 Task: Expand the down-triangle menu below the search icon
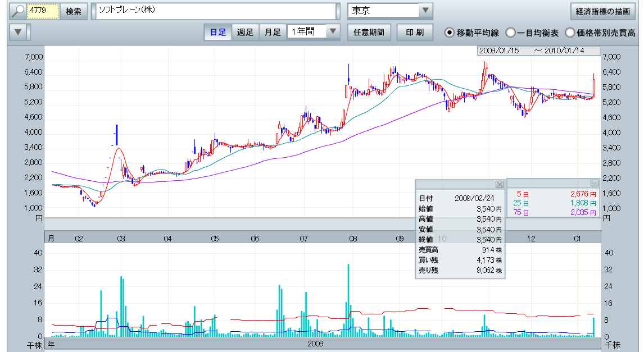click(19, 32)
